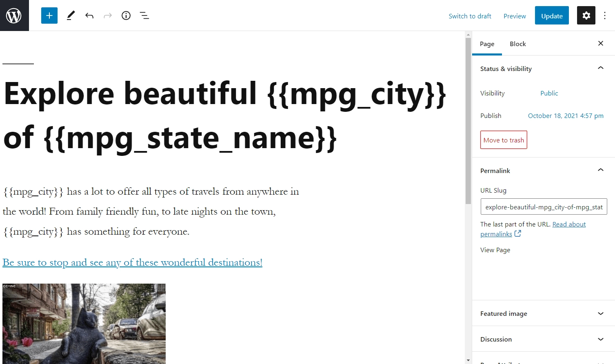Expand the Discussion panel
This screenshot has width=615, height=364.
tap(544, 339)
